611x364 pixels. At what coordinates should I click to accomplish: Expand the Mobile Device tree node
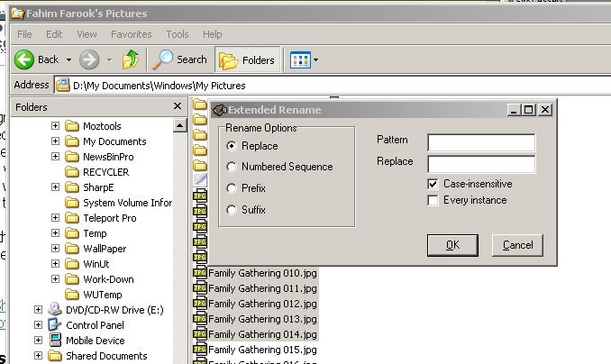[38, 341]
